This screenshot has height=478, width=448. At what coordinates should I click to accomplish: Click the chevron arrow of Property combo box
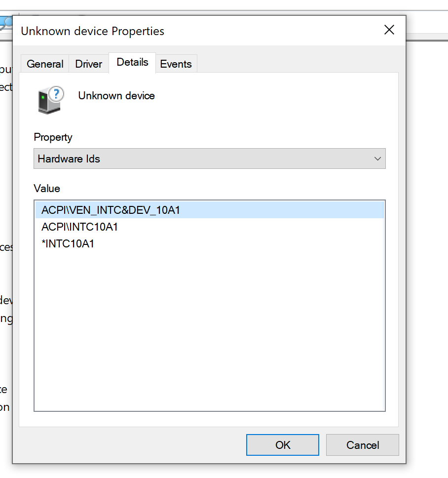(377, 159)
